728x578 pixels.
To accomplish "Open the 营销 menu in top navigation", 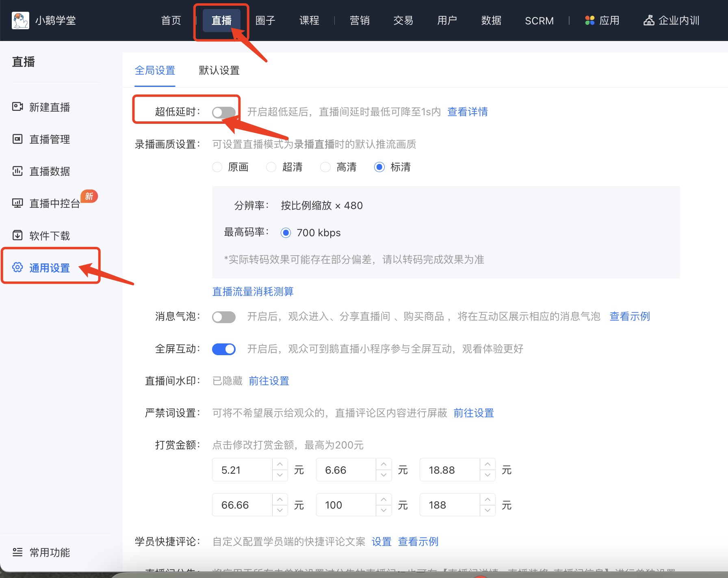I will [359, 20].
